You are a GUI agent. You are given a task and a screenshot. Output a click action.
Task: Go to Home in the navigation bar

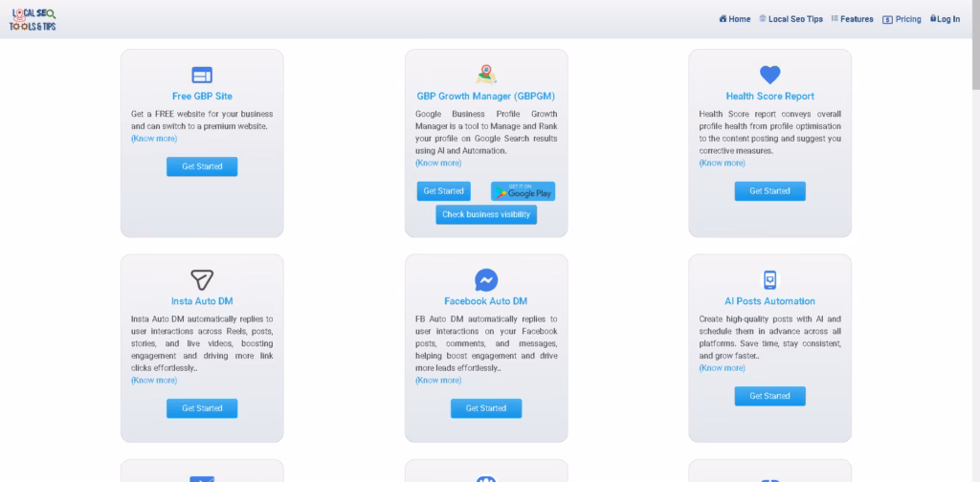735,19
